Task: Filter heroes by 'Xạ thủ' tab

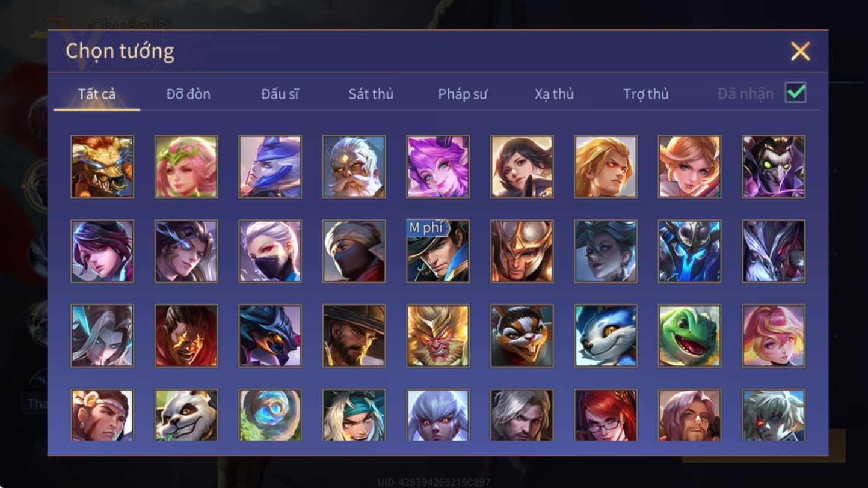Action: pos(554,94)
